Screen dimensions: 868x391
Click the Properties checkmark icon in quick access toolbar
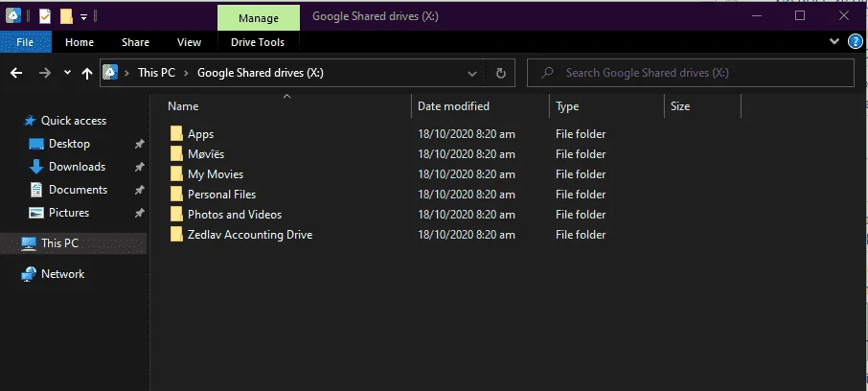click(x=45, y=16)
